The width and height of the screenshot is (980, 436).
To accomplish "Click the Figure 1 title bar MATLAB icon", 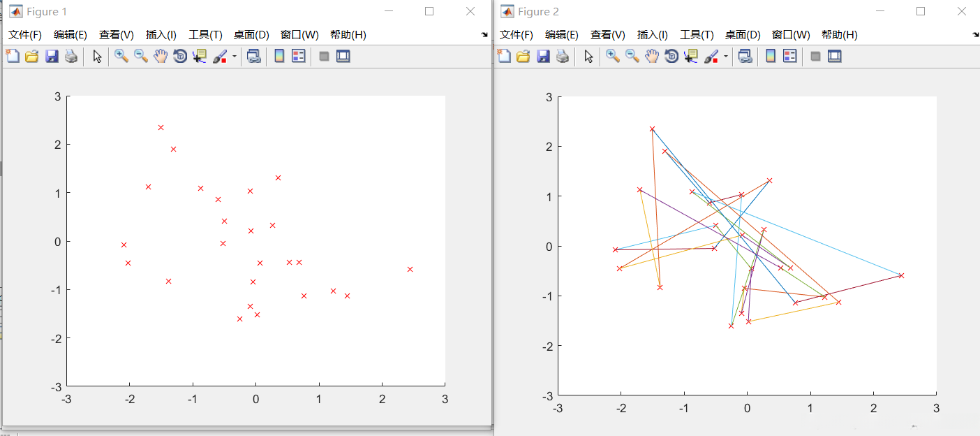I will [x=15, y=12].
